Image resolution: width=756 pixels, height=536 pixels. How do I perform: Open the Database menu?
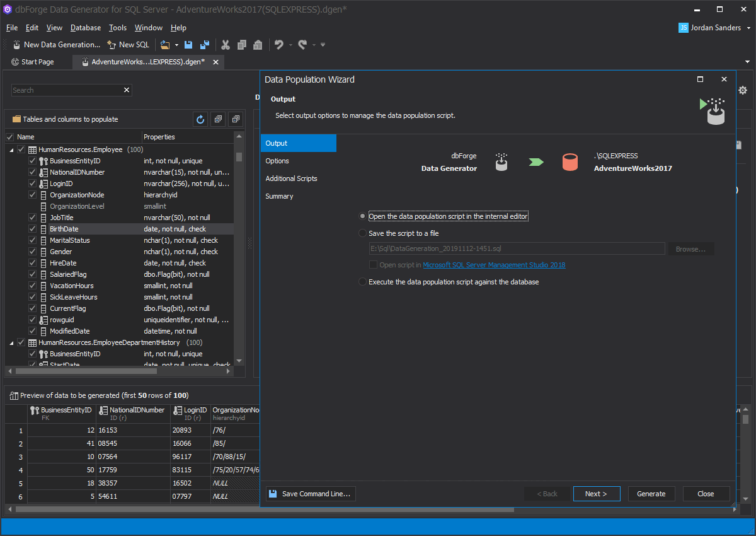(x=85, y=28)
